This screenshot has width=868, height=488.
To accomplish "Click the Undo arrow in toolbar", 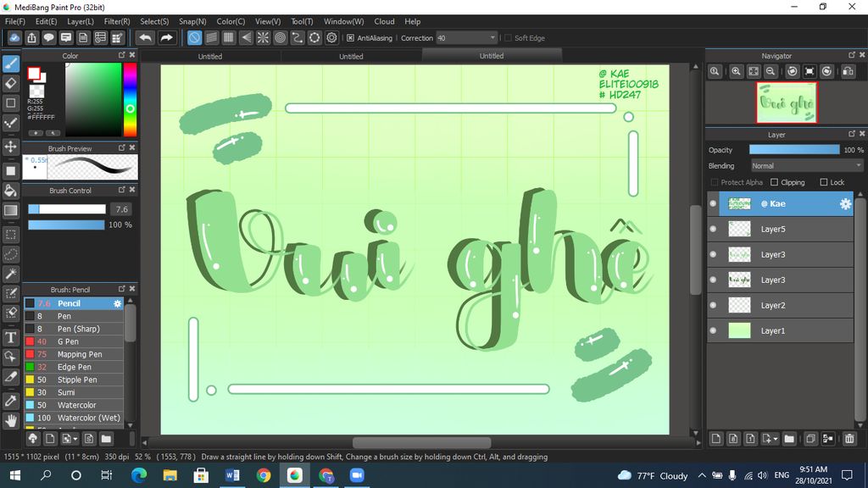I will click(x=145, y=37).
